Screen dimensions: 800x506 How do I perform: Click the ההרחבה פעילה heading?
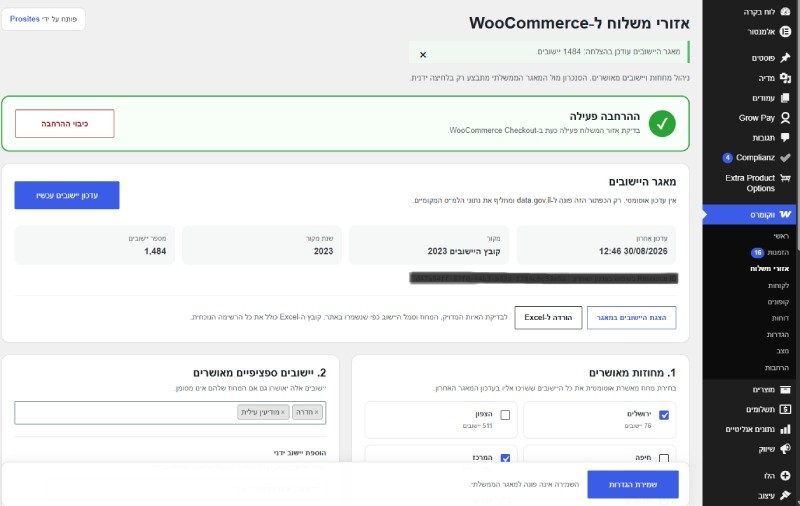point(605,116)
